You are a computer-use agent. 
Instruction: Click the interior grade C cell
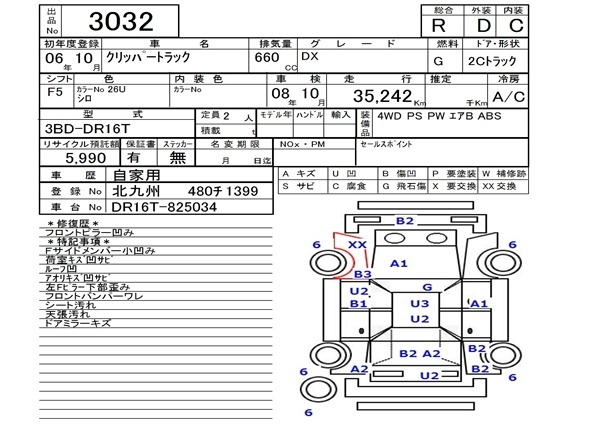click(x=516, y=26)
